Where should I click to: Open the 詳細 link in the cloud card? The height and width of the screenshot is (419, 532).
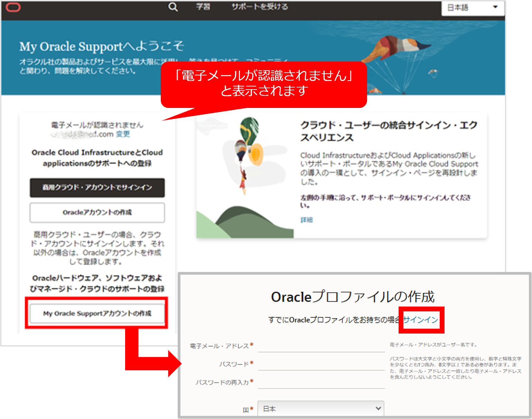coord(307,220)
